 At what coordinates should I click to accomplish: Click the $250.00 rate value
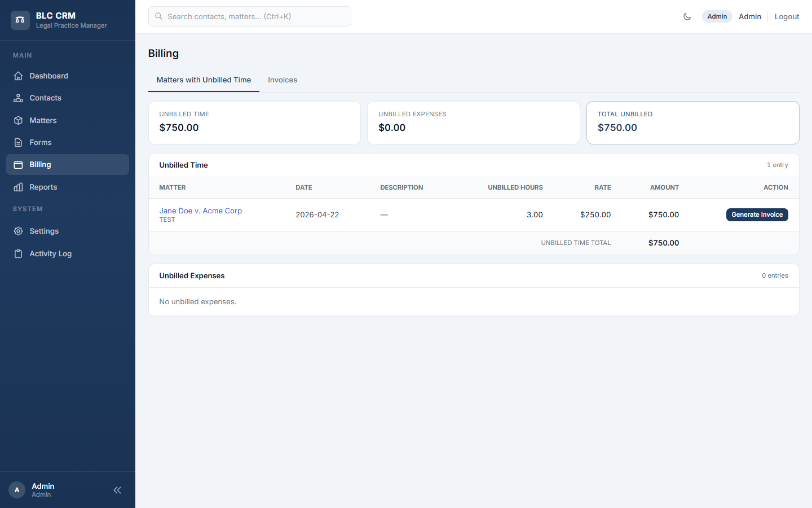point(595,215)
